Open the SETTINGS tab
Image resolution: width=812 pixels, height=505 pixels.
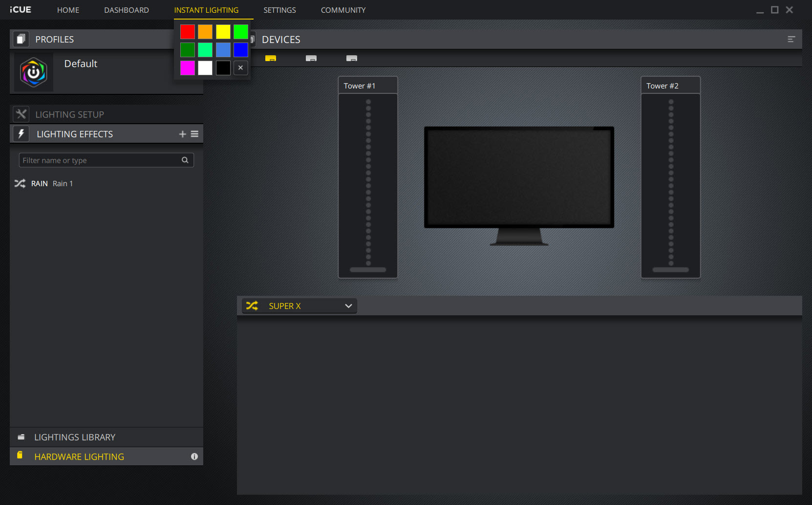click(x=279, y=10)
